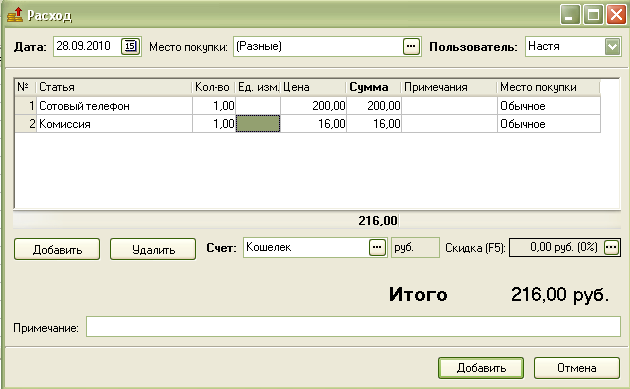Click the 216,00 subtotal below the table
Image resolution: width=630 pixels, height=389 pixels.
[x=378, y=221]
